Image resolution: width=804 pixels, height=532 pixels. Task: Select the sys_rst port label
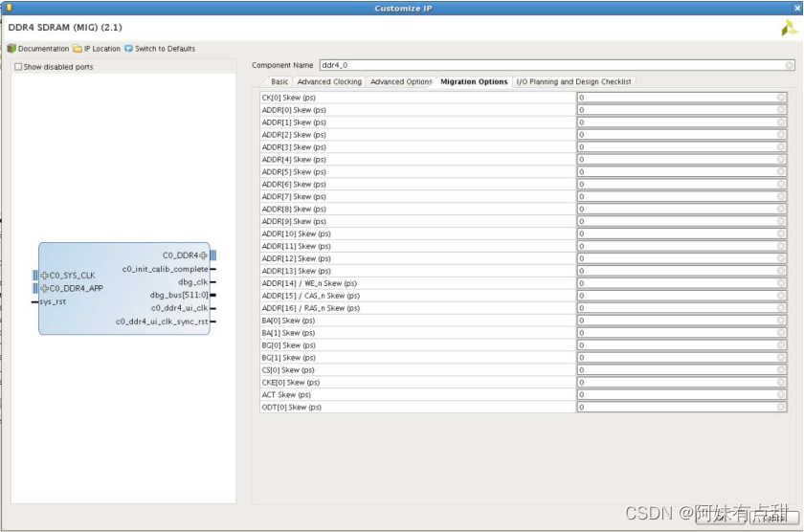[x=53, y=301]
